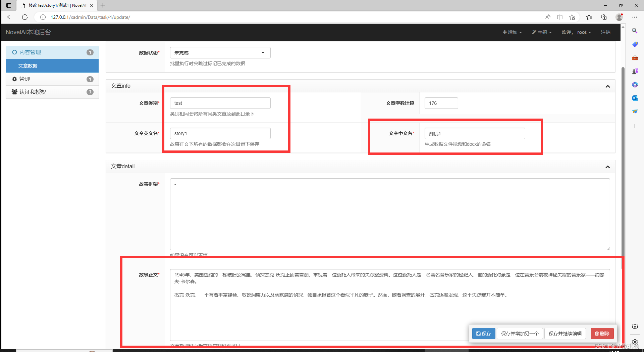
Task: Open a new browser tab
Action: coord(103,5)
